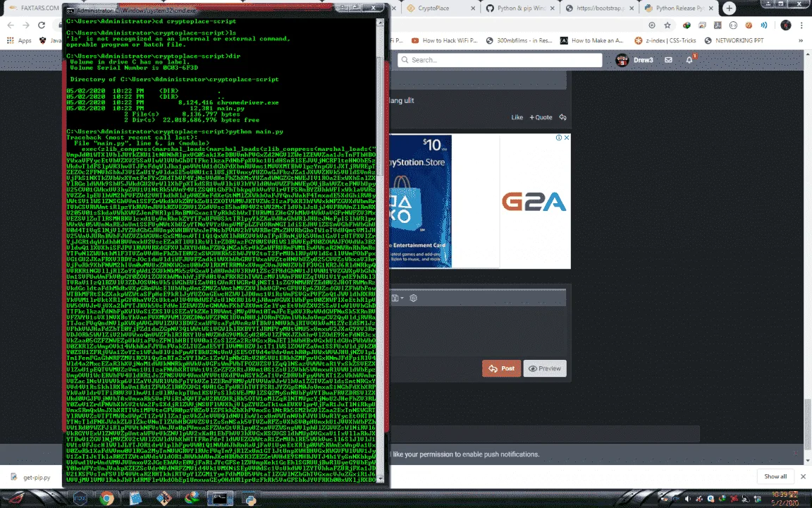Viewport: 812px width, 508px height.
Task: Open the Chrome profile avatar
Action: click(x=786, y=25)
